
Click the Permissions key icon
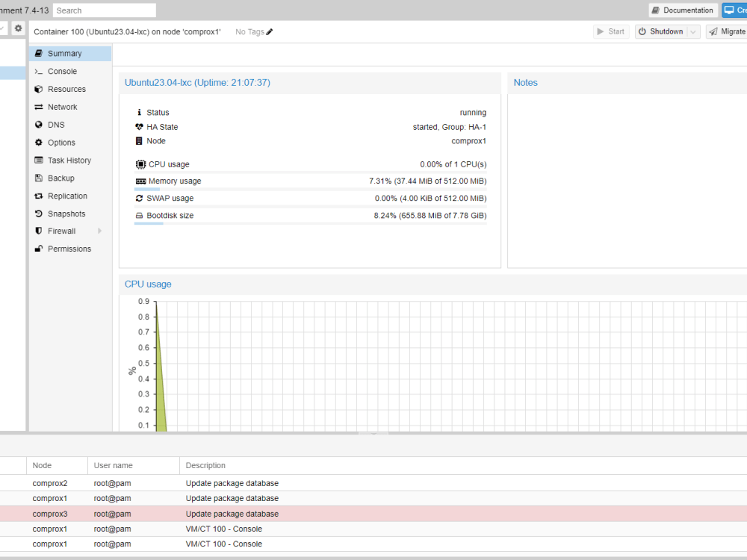[x=40, y=249]
